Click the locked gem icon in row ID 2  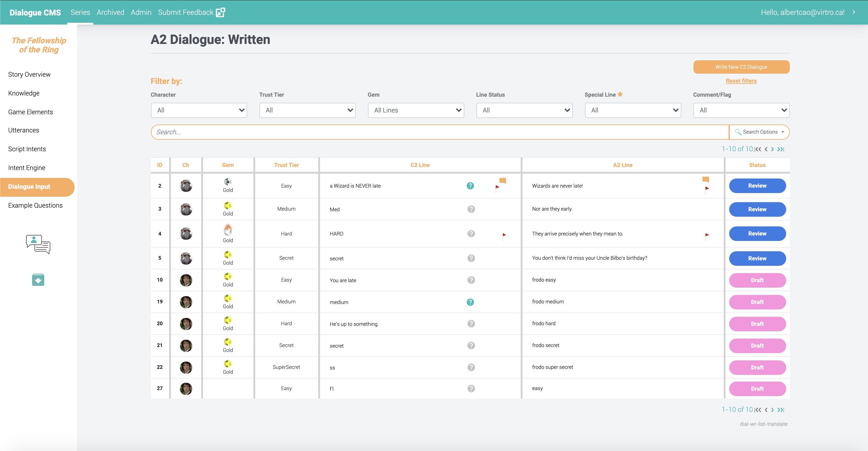click(x=228, y=182)
